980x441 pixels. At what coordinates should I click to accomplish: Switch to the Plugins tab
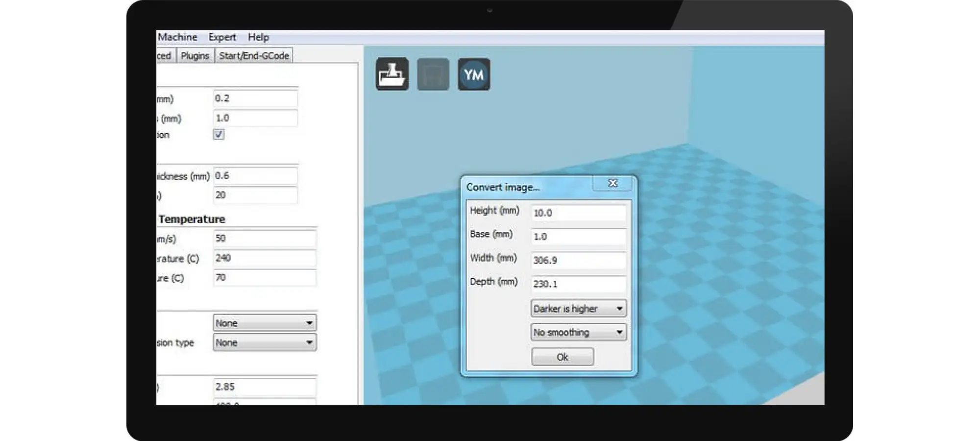pos(195,56)
